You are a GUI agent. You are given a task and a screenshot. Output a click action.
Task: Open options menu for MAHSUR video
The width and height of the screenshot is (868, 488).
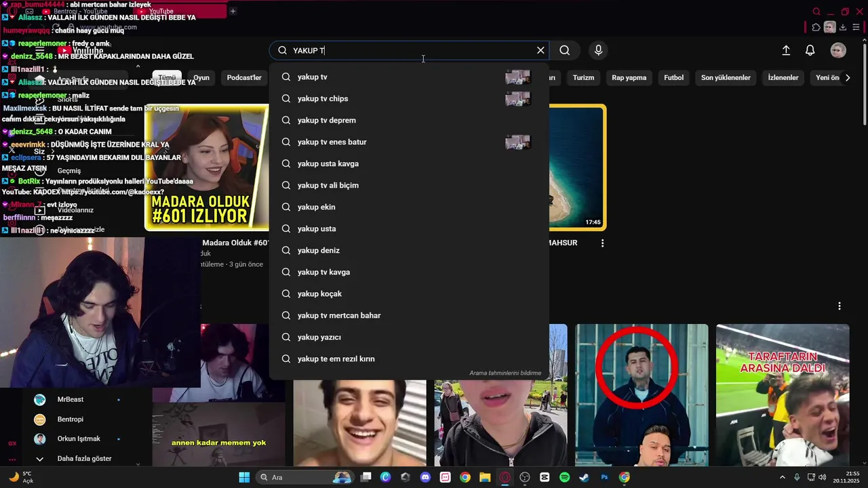[602, 243]
